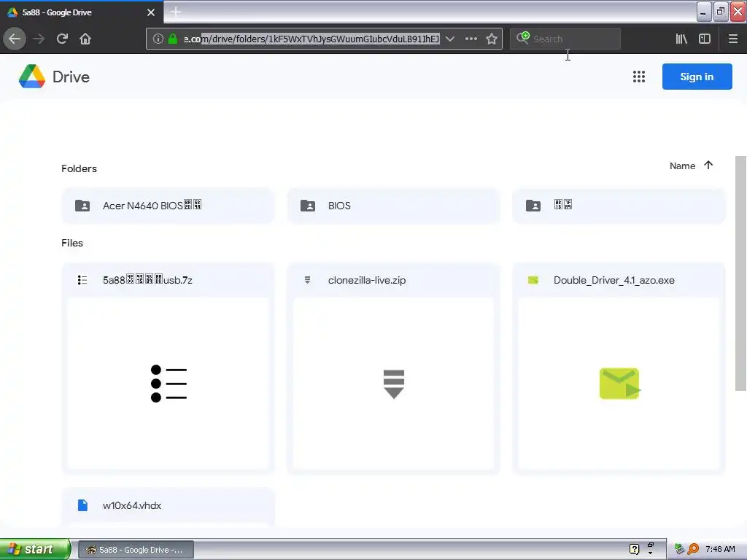747x560 pixels.
Task: Click the orange magnifier tray icon
Action: 693,549
